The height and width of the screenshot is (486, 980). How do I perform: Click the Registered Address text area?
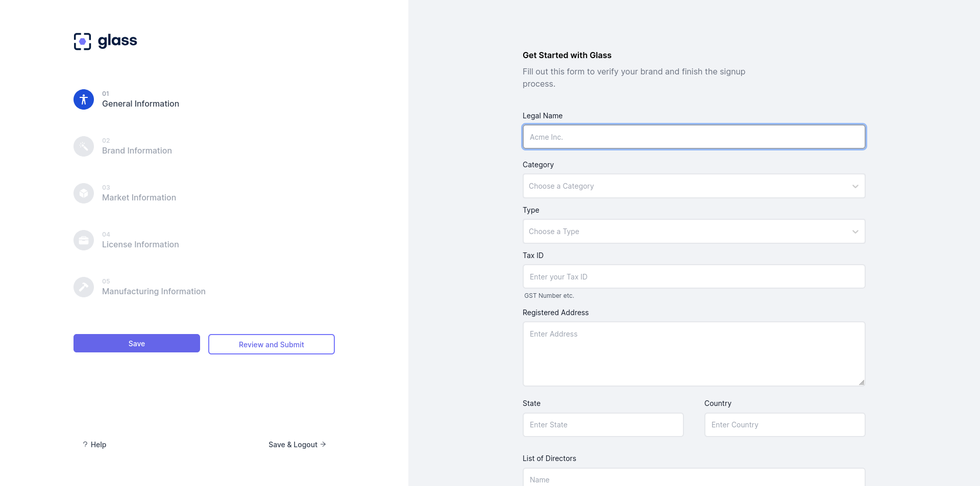click(694, 354)
